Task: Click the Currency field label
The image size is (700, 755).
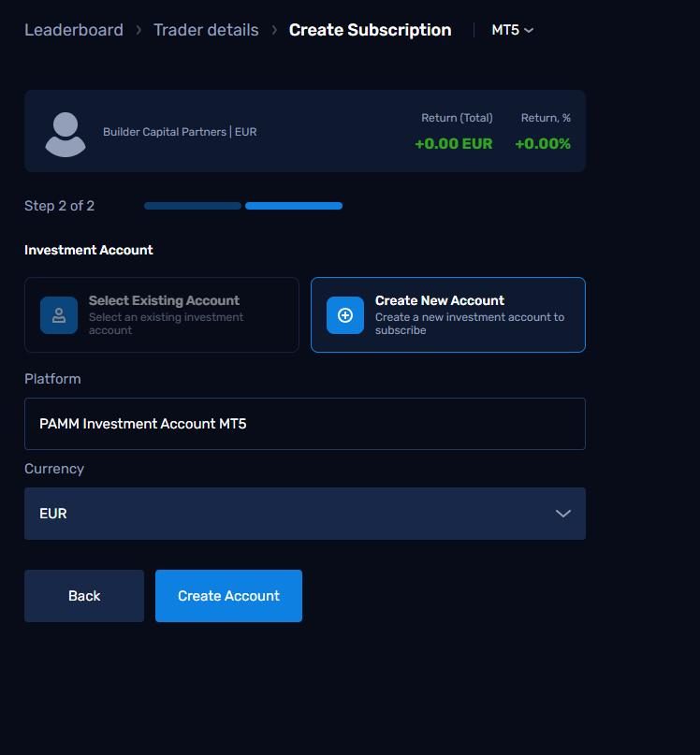Action: click(54, 469)
